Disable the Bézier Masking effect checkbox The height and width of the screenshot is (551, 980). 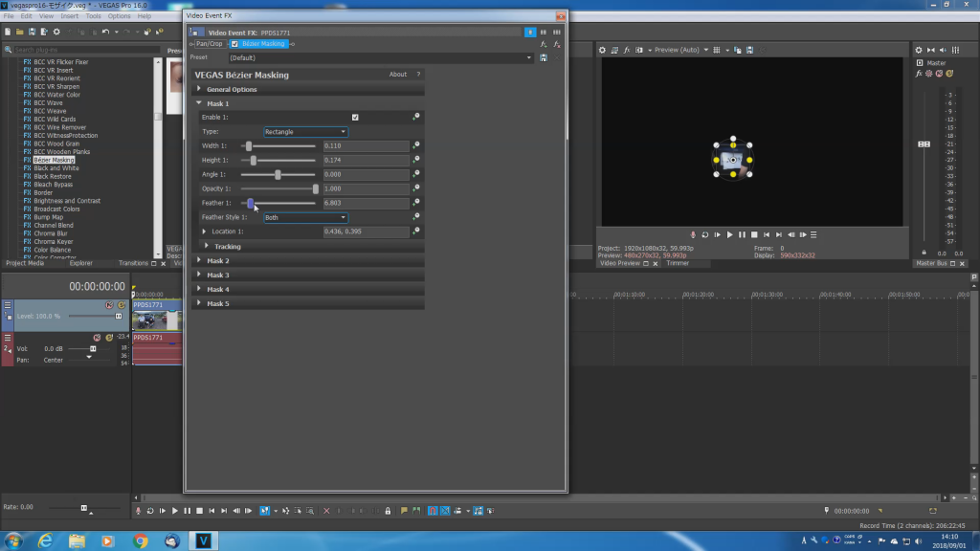[235, 44]
